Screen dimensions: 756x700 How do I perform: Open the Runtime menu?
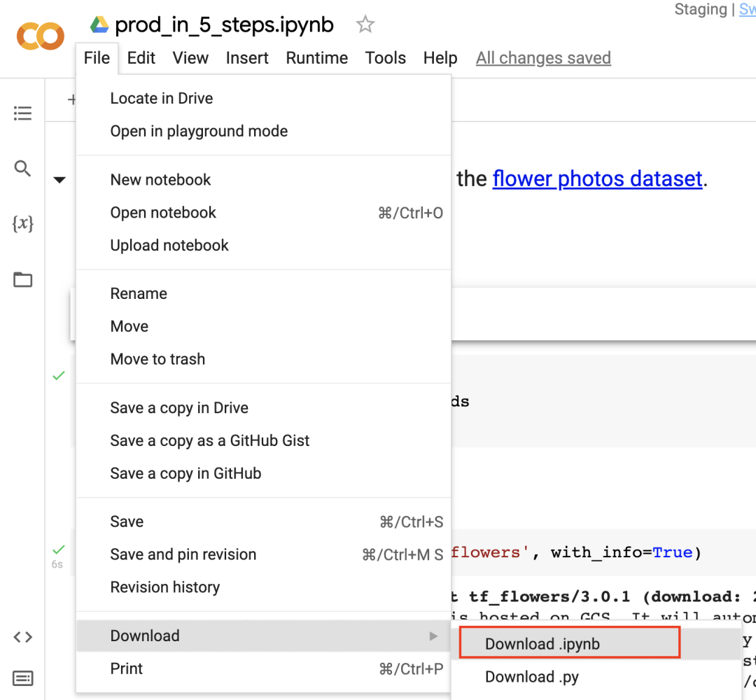(x=316, y=58)
